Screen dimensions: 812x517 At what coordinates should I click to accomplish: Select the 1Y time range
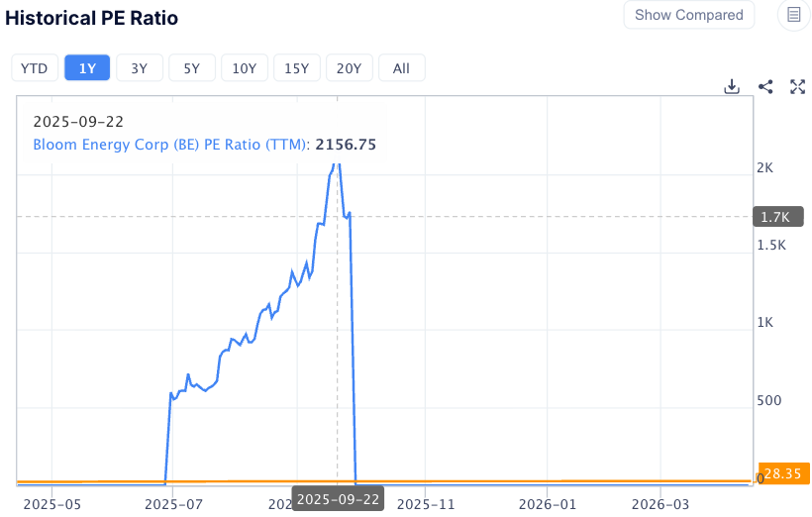(x=87, y=68)
